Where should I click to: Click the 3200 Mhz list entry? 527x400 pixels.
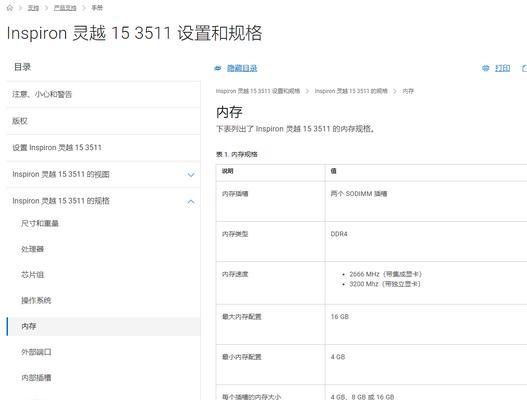point(385,284)
